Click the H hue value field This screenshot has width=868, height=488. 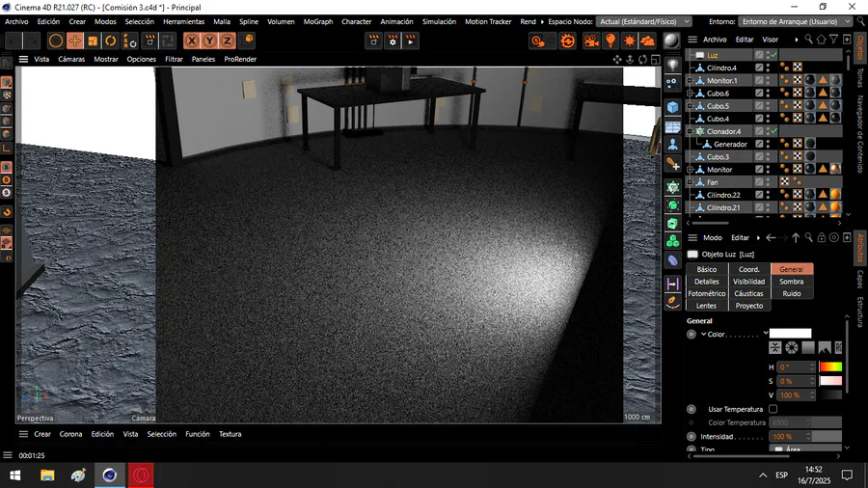coord(796,366)
